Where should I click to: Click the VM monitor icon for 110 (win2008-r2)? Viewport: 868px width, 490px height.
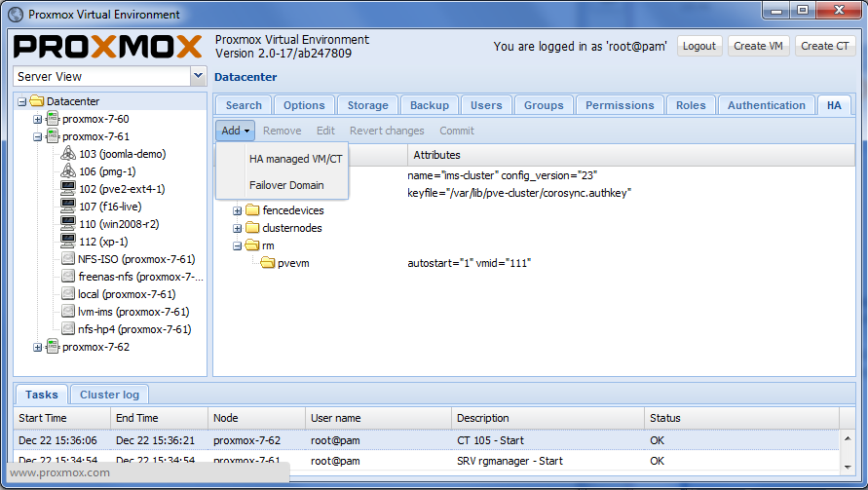[68, 224]
